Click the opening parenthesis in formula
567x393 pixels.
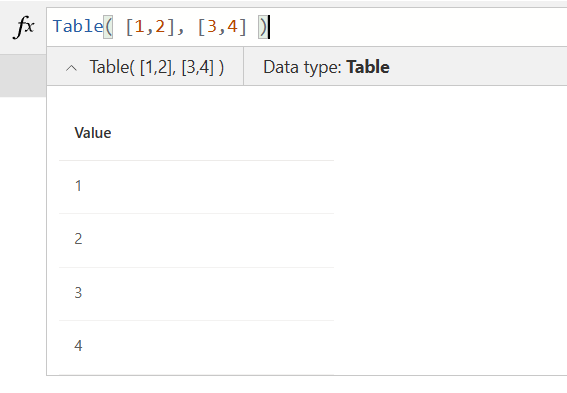108,27
